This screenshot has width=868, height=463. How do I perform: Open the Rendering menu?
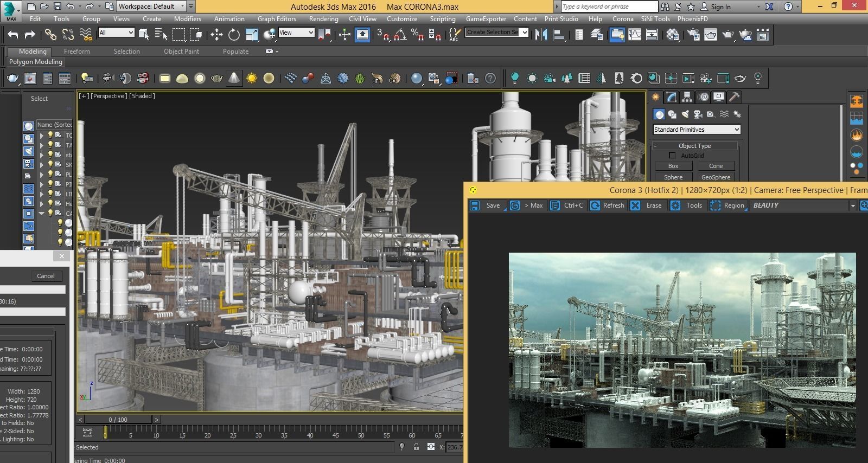(x=324, y=18)
